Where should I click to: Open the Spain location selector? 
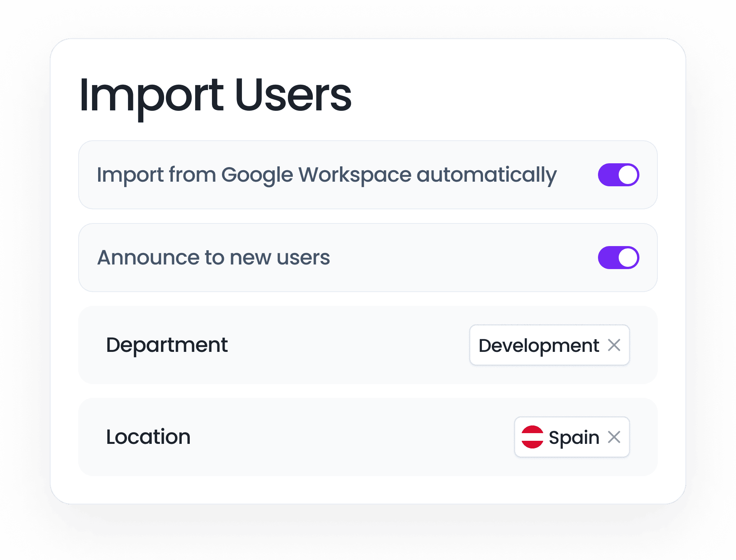(x=572, y=437)
